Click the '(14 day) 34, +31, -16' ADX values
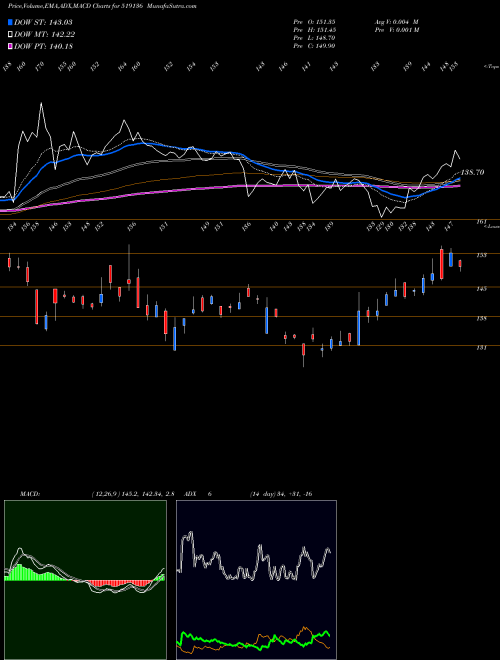The width and height of the screenshot is (500, 660). coord(281,494)
